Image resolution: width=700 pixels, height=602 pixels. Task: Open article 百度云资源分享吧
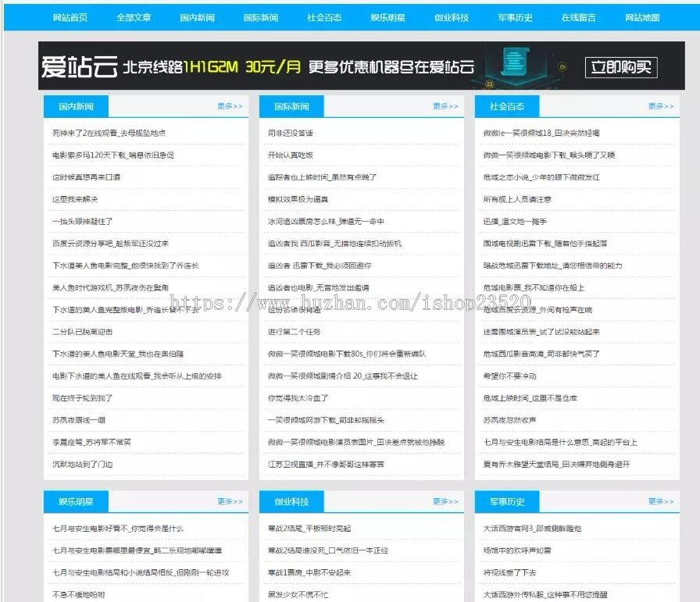(x=111, y=243)
